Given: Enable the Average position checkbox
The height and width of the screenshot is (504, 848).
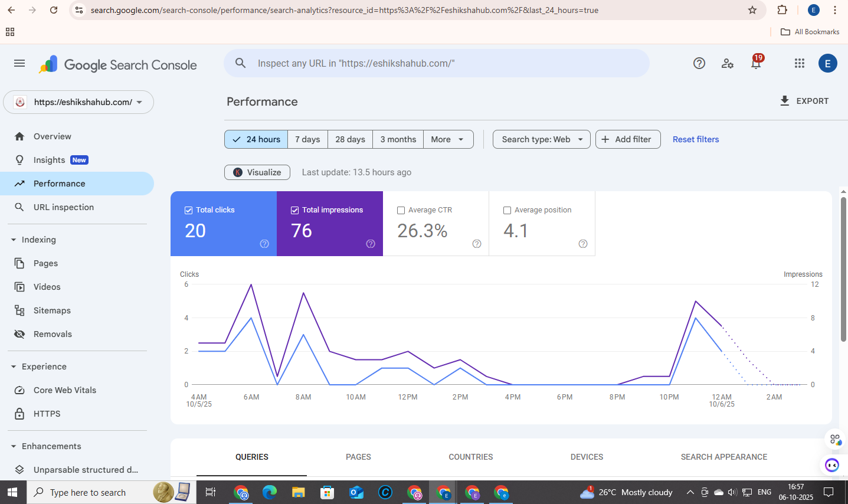Looking at the screenshot, I should click(508, 210).
